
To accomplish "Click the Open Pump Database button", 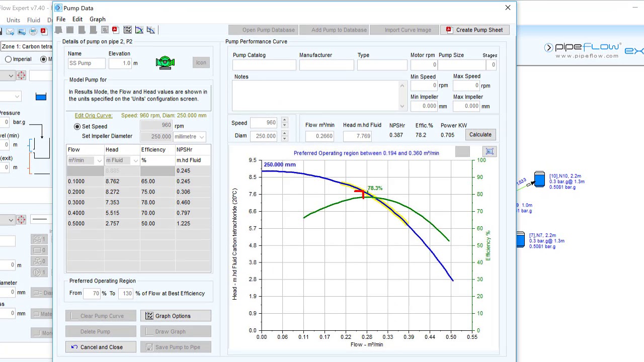I will coord(263,30).
